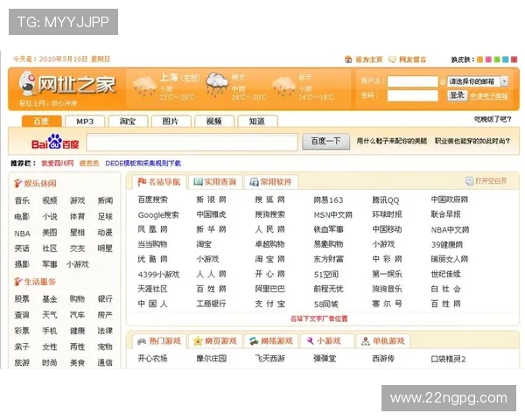This screenshot has width=525, height=420.
Task: Click the 生活服务 section heading icon
Action: [x=17, y=282]
